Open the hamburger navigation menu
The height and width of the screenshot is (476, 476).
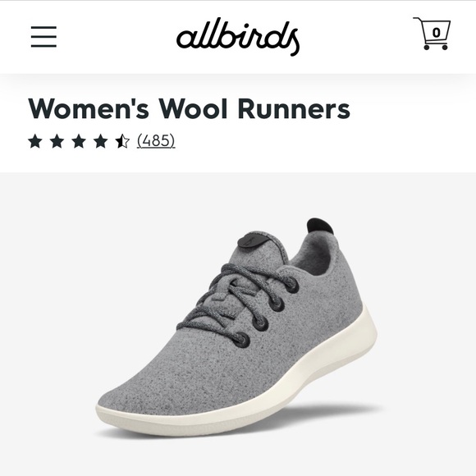pyautogui.click(x=43, y=37)
